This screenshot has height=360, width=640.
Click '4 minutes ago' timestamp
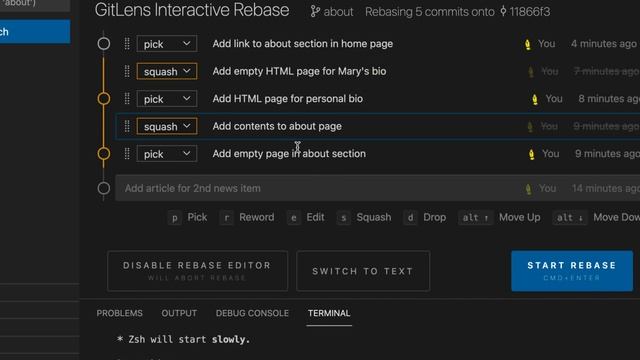coord(604,44)
